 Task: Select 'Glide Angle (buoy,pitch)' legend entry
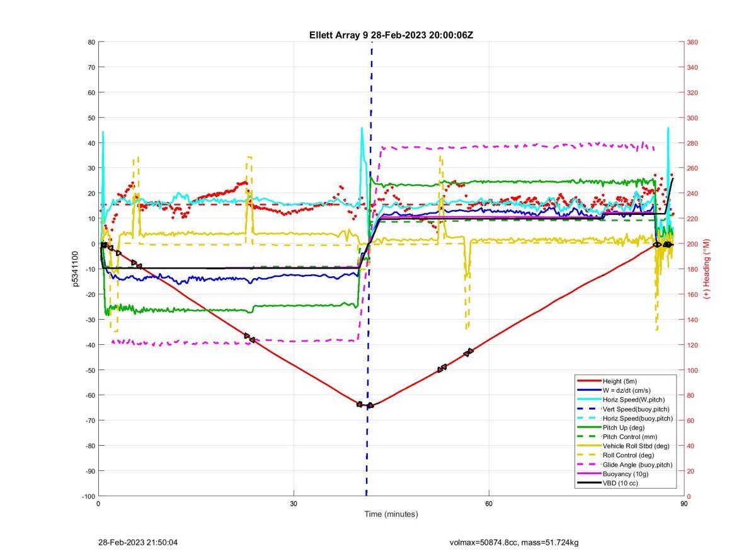click(x=638, y=465)
